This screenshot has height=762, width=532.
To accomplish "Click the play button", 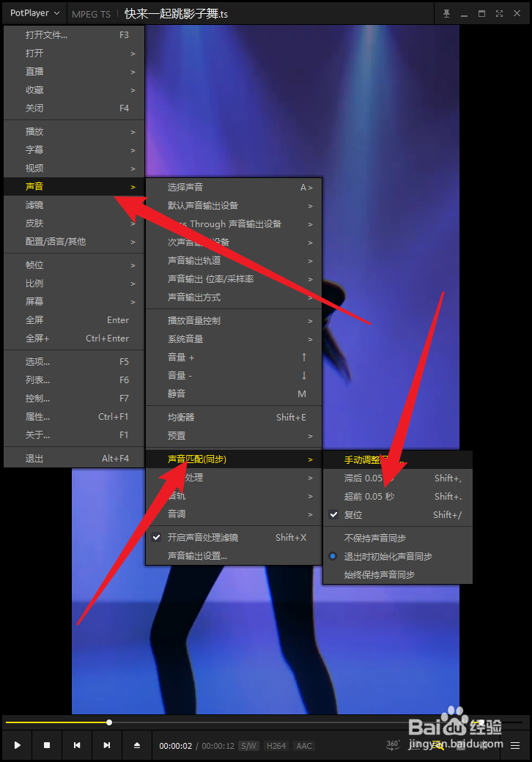I will click(18, 745).
